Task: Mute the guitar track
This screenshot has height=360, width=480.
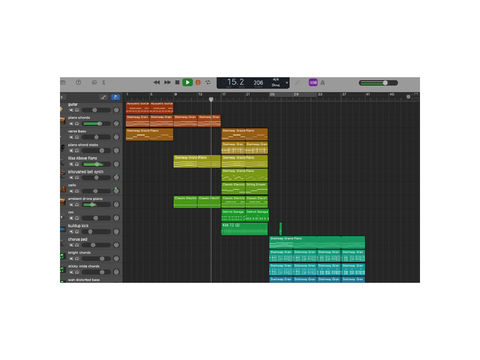Action: [71, 110]
